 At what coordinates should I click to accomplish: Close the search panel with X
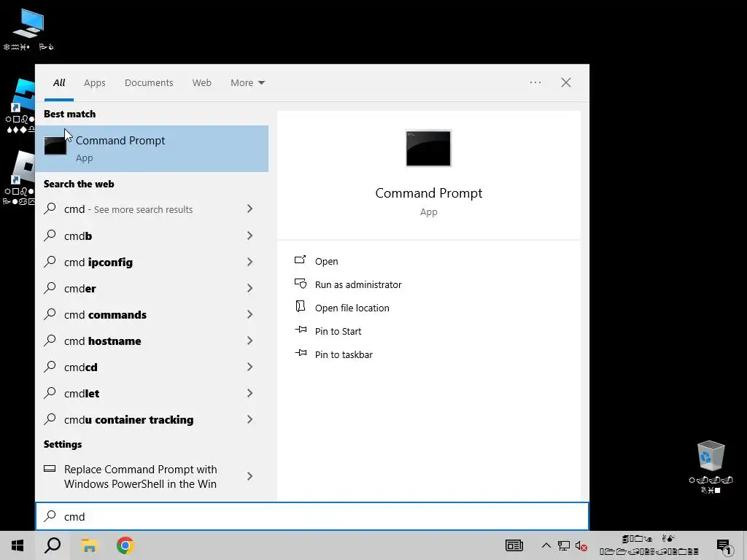[x=566, y=82]
